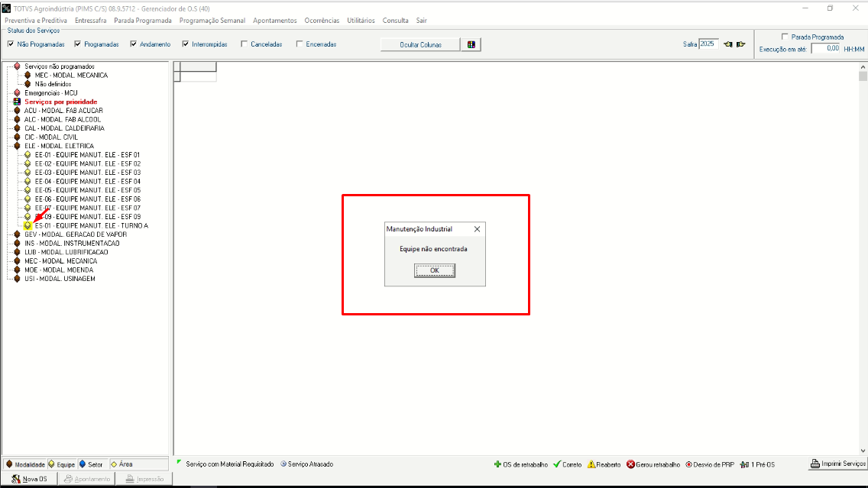Viewport: 868px width, 488px height.
Task: Select the Não definidos tree entry
Action: tap(53, 84)
